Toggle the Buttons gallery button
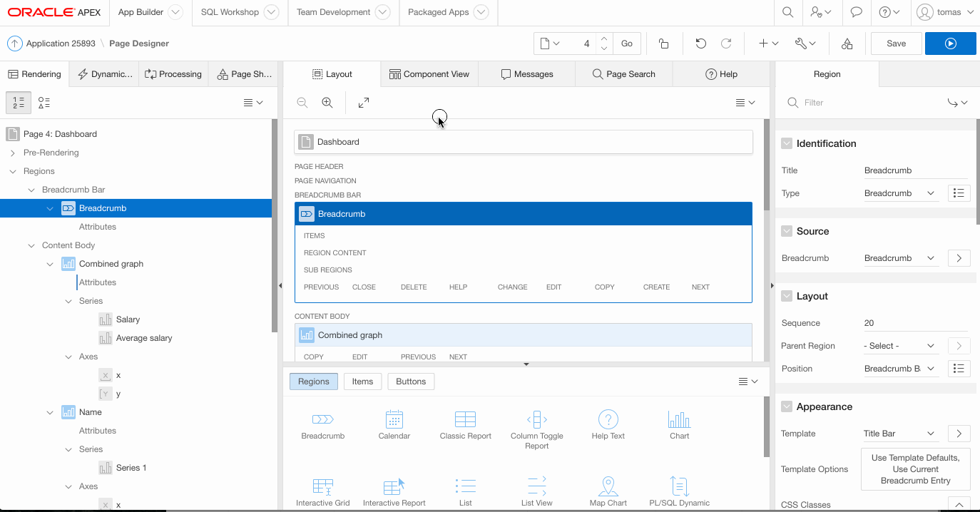The width and height of the screenshot is (980, 512). click(411, 382)
